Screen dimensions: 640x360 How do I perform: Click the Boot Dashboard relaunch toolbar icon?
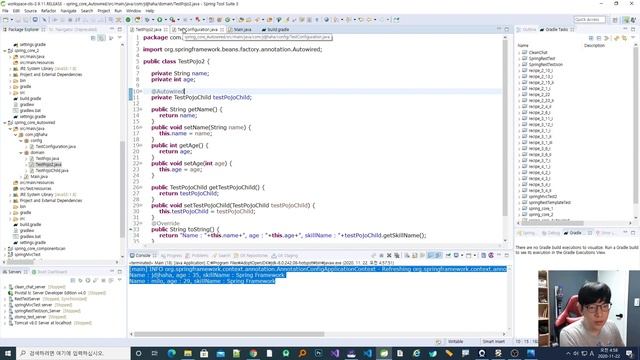(x=138, y=20)
